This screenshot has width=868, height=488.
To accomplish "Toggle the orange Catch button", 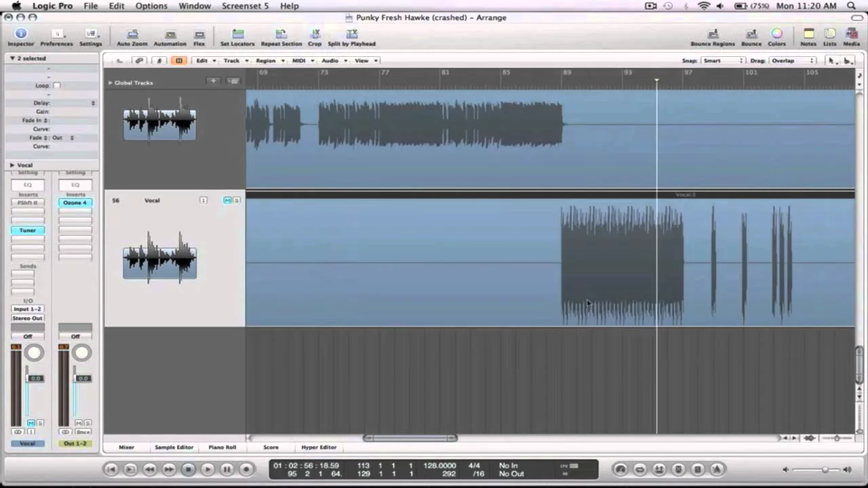I will pyautogui.click(x=179, y=60).
